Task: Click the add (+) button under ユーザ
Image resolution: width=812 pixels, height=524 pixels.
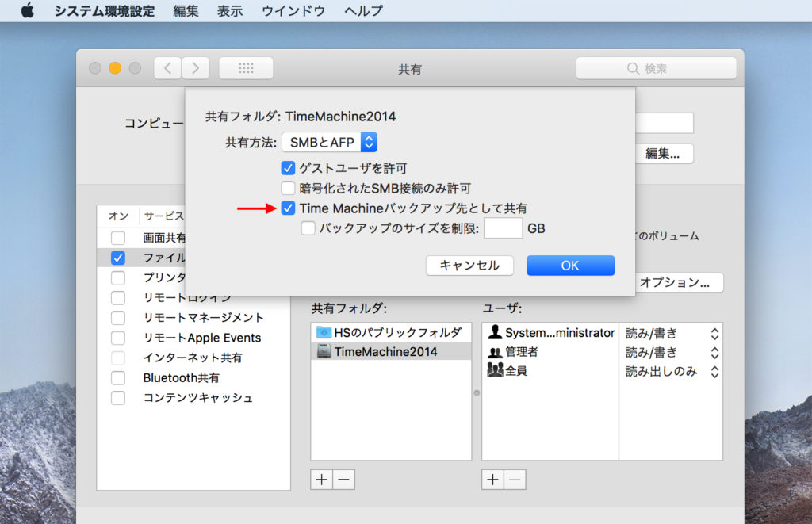Action: point(492,479)
